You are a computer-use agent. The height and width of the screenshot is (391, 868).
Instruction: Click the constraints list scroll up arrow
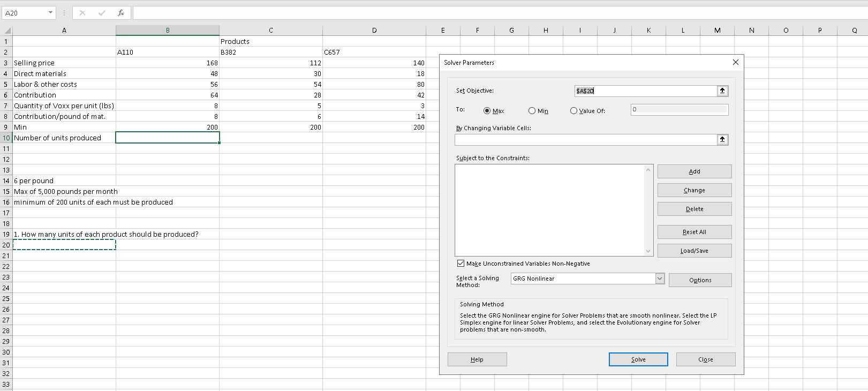(x=648, y=170)
